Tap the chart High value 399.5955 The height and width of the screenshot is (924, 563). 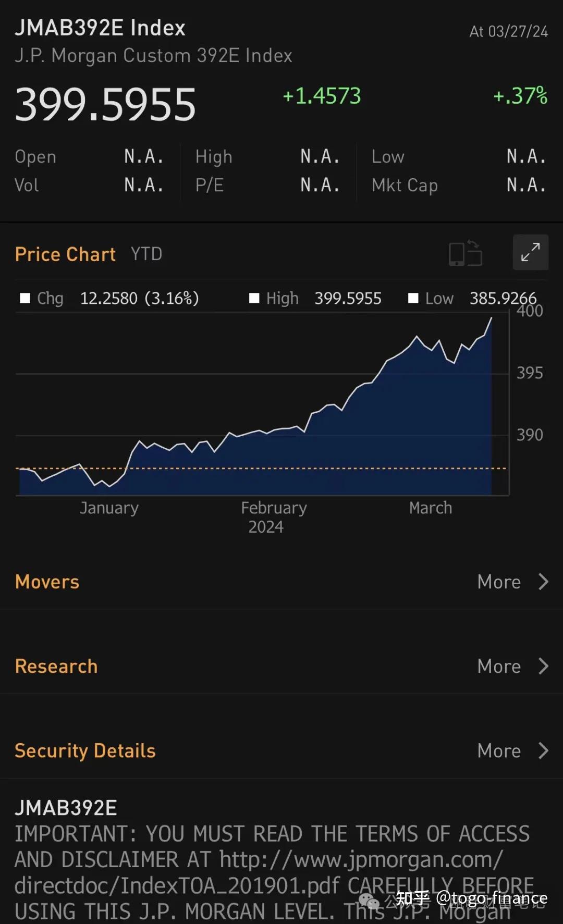pos(348,299)
